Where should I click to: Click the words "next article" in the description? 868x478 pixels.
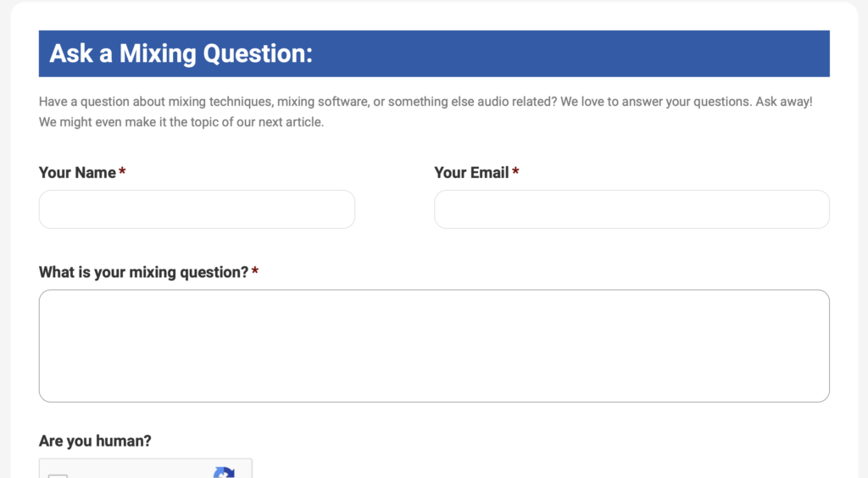(291, 122)
